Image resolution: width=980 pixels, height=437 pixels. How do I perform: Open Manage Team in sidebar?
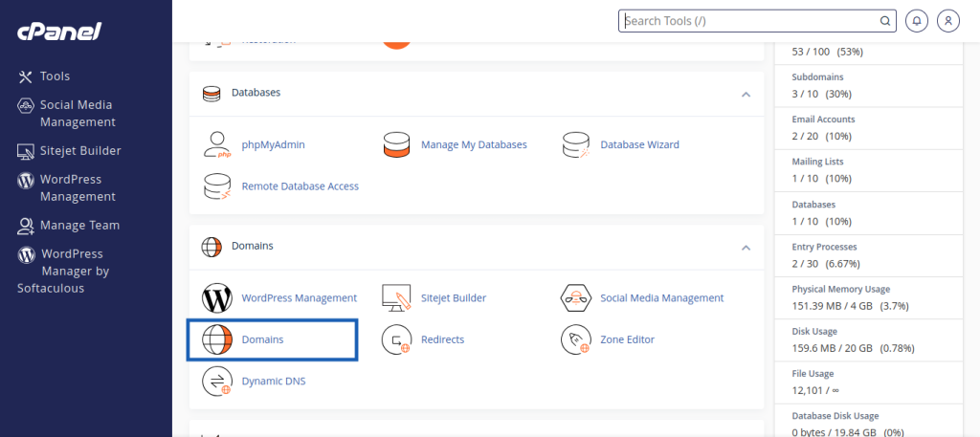[x=80, y=226]
